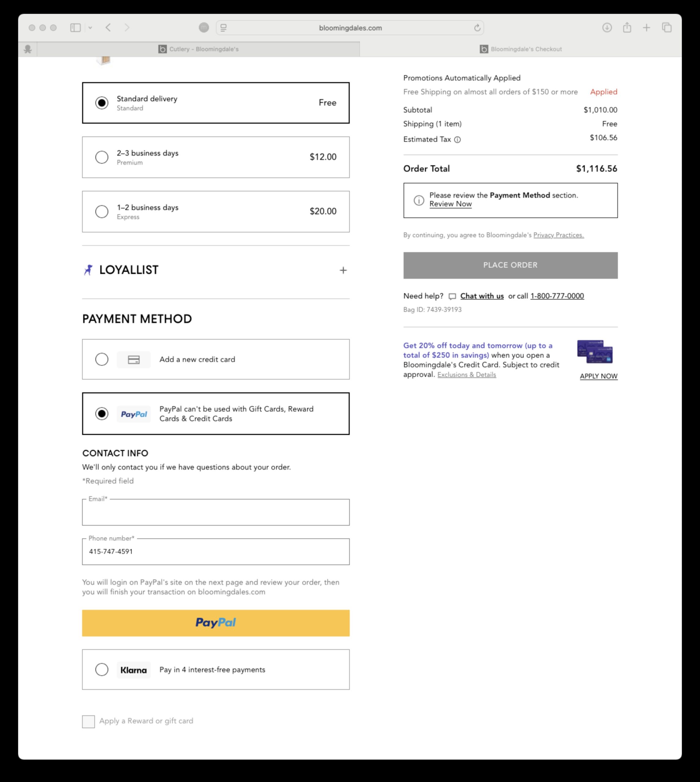Go back using the browser back arrow
Image resolution: width=700 pixels, height=782 pixels.
coord(108,28)
